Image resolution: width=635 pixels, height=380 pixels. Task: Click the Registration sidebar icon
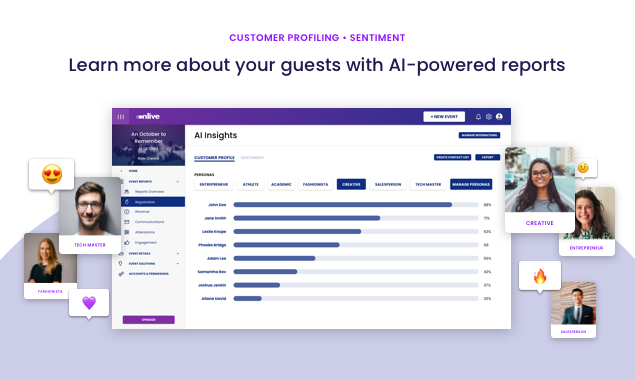pyautogui.click(x=127, y=202)
